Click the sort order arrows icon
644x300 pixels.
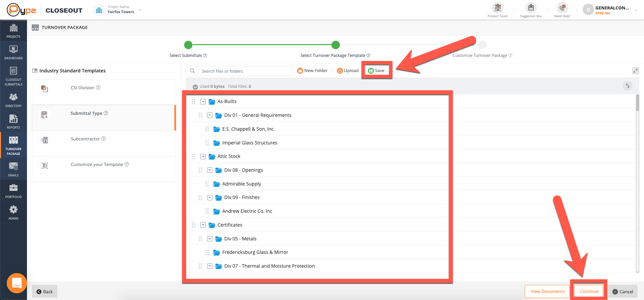pos(627,86)
